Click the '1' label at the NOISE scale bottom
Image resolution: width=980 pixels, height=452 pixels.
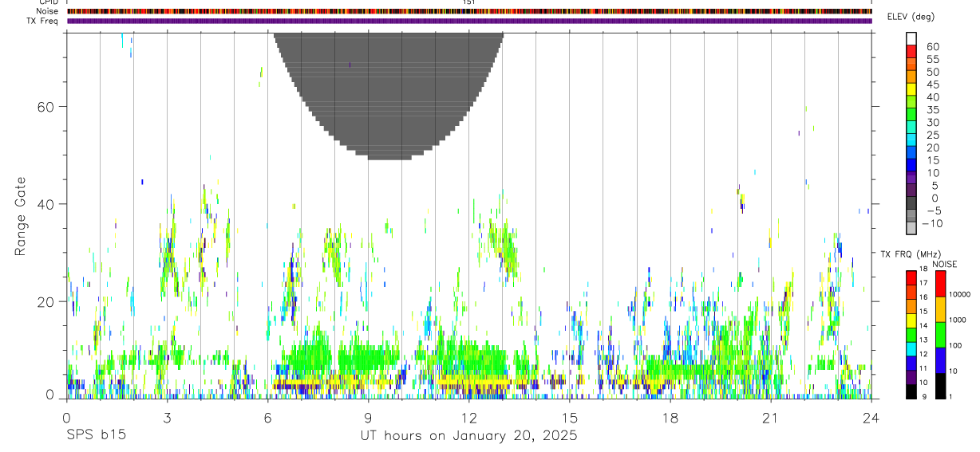tap(950, 396)
